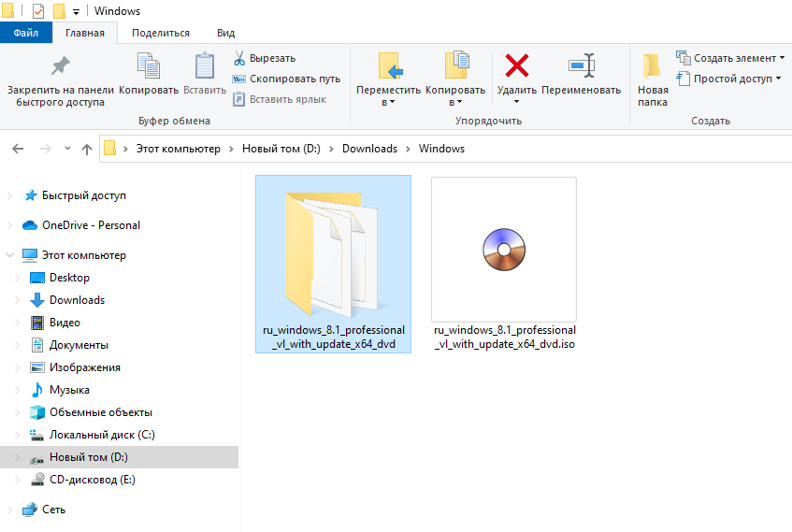The image size is (792, 532).
Task: Open CD-дисковод (E:) in the tree
Action: pyautogui.click(x=92, y=480)
